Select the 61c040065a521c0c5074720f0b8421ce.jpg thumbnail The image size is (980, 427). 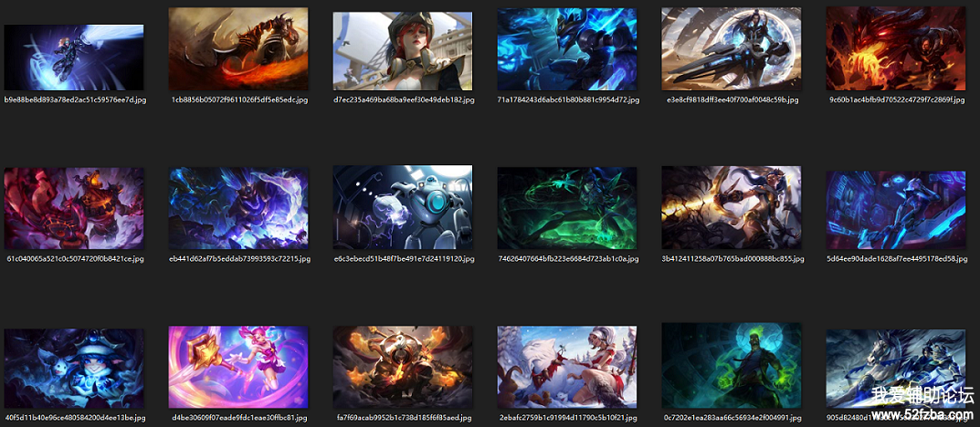pyautogui.click(x=74, y=209)
